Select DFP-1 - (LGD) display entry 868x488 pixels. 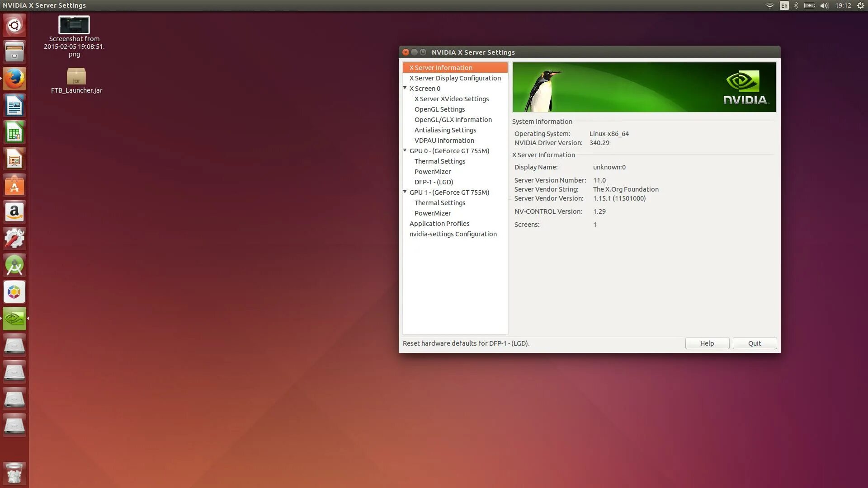coord(434,182)
